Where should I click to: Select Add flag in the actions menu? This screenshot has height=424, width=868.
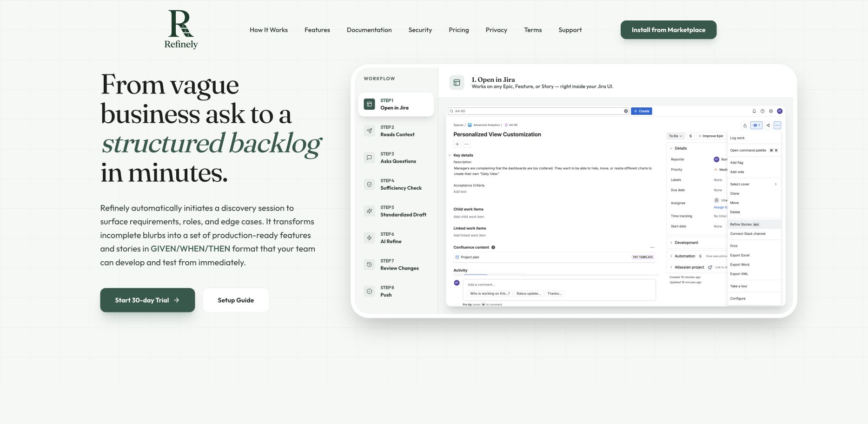(754, 163)
